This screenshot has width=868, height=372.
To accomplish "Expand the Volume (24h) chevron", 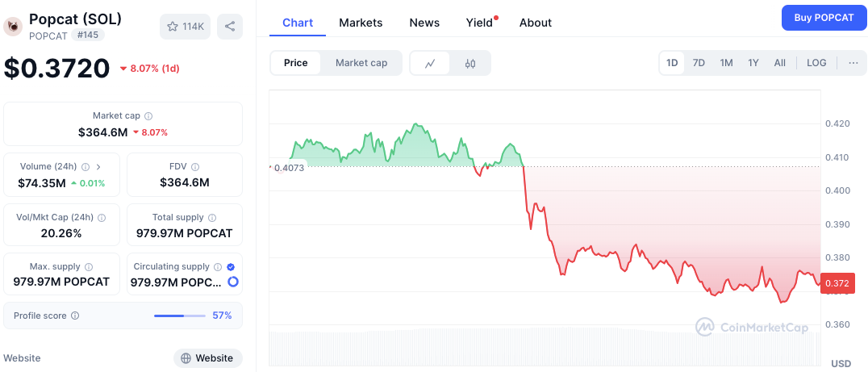I will coord(98,167).
